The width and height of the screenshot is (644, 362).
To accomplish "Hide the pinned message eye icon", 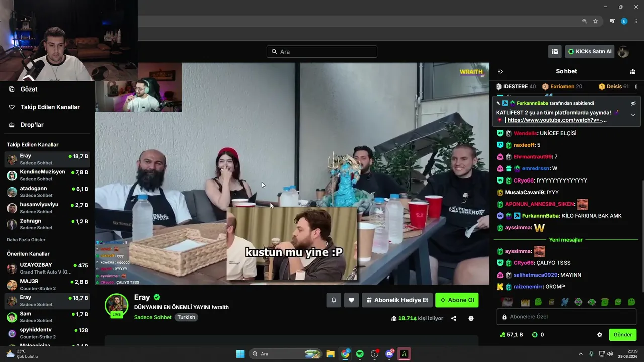I will pos(633,103).
